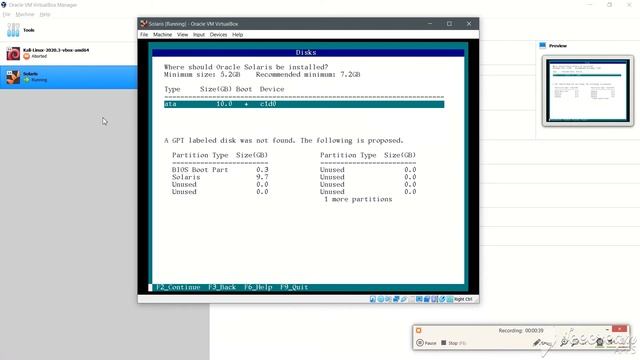Open Devices menu in Solaris VM window
The height and width of the screenshot is (360, 640).
[218, 35]
